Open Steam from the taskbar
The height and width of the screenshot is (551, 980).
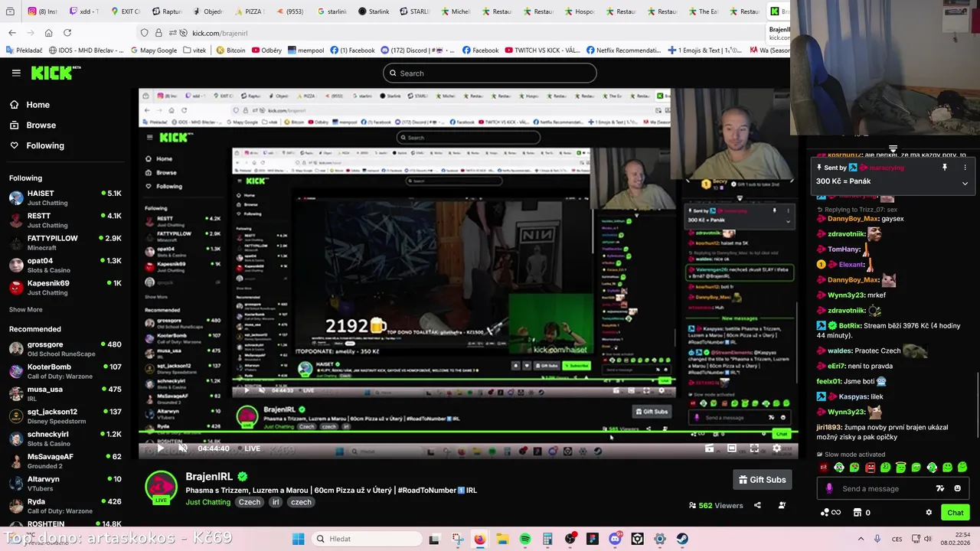[x=682, y=539]
